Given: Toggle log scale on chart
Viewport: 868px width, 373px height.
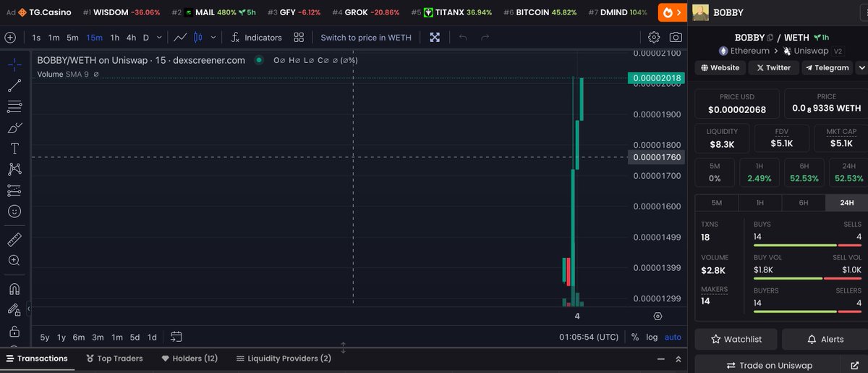Looking at the screenshot, I should tap(652, 337).
